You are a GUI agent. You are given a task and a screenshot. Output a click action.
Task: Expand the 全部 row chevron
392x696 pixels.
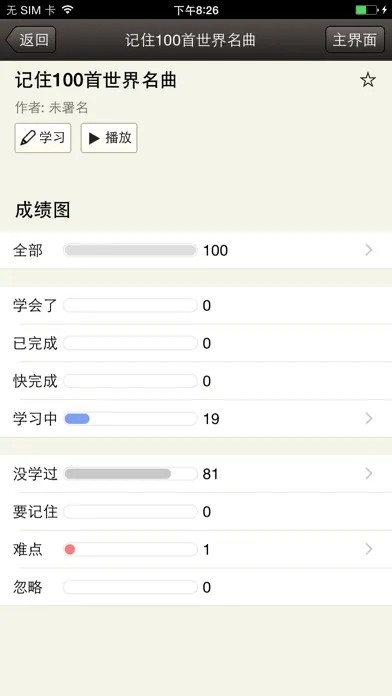click(x=368, y=250)
